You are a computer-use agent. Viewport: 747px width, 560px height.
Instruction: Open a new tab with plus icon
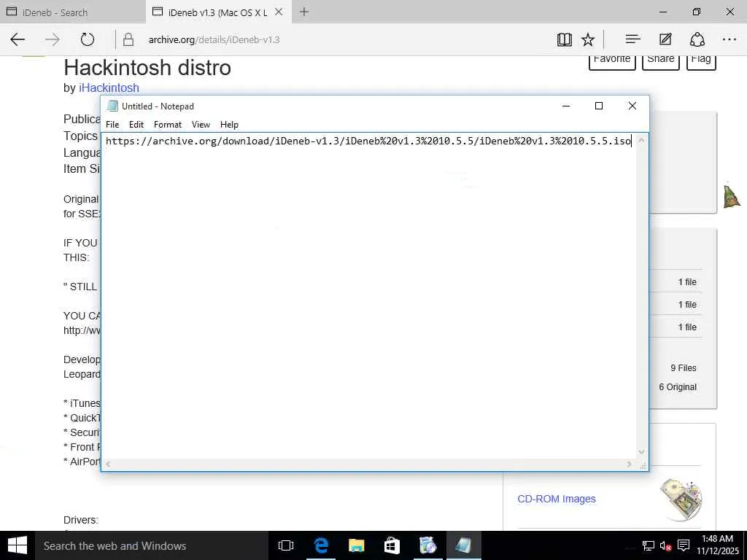tap(304, 12)
